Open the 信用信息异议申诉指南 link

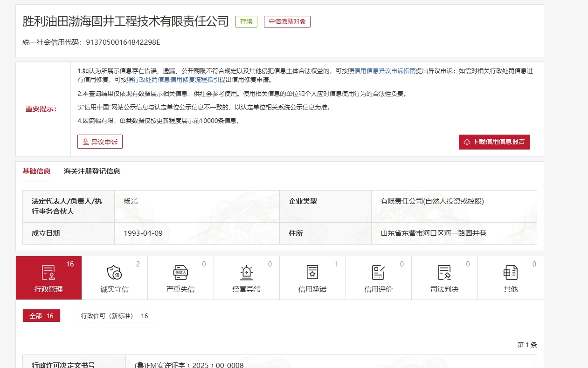385,71
